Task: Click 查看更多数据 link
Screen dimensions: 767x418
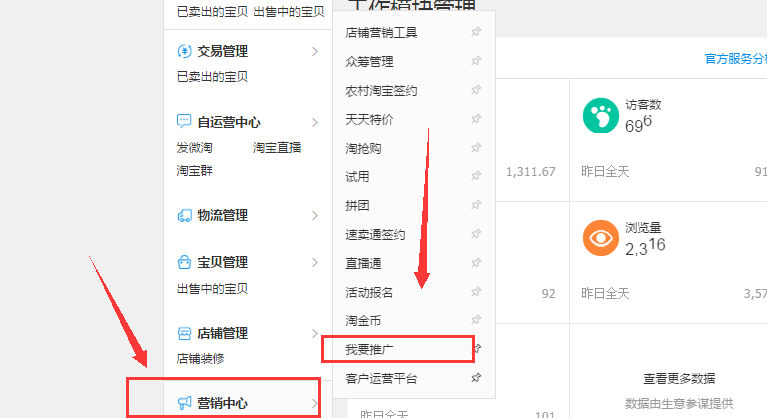Action: (679, 378)
